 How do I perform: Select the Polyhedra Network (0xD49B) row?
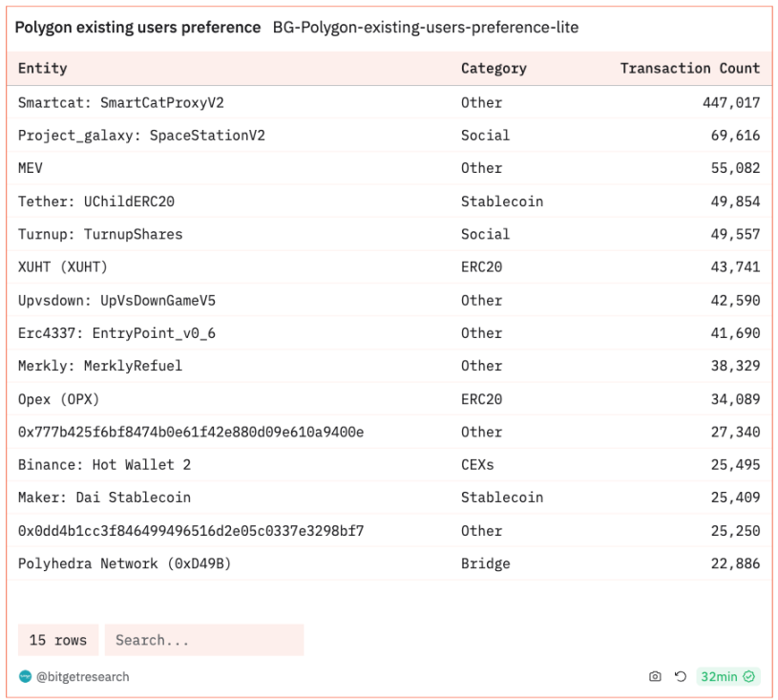pyautogui.click(x=125, y=563)
